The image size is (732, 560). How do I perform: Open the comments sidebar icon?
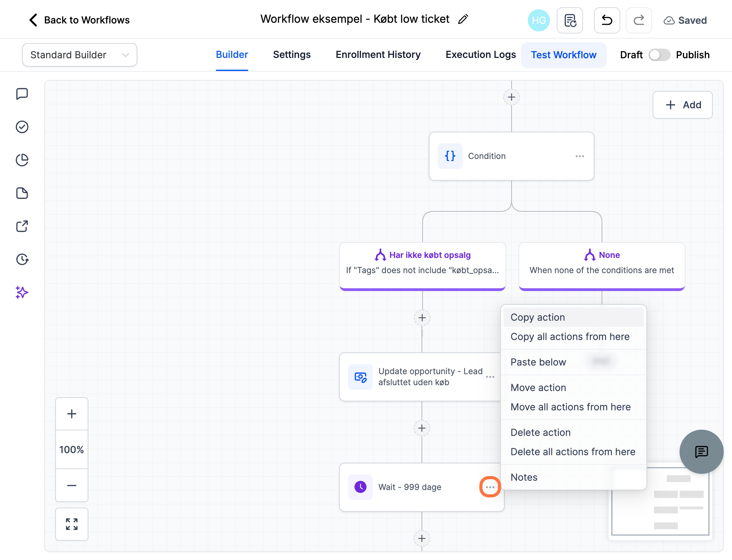pos(22,94)
